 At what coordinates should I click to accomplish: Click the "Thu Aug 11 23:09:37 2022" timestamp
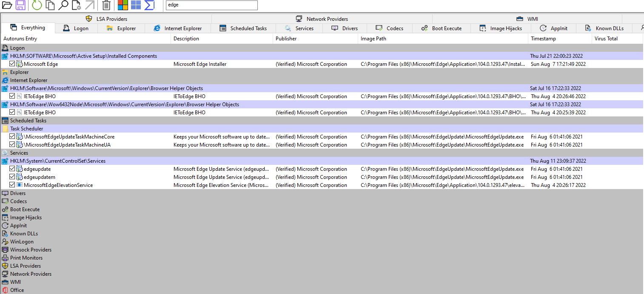pos(558,161)
